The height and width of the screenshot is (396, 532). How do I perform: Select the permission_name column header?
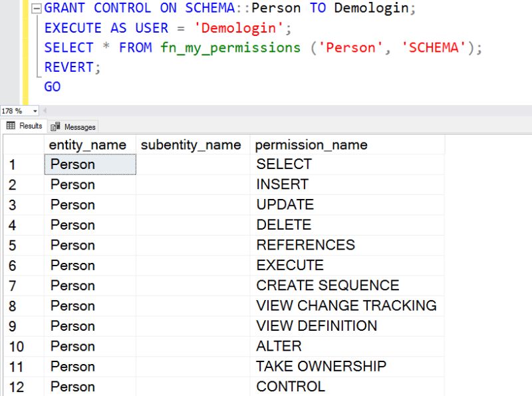(311, 144)
